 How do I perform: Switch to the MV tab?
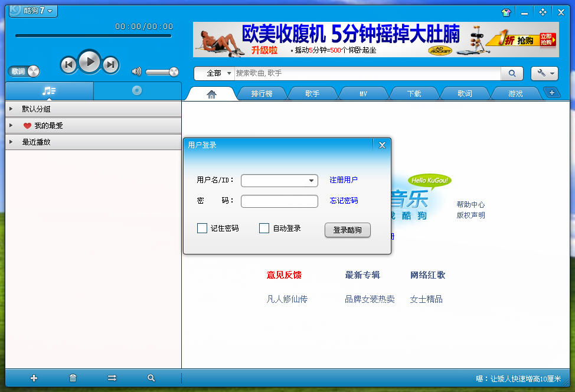pyautogui.click(x=363, y=94)
